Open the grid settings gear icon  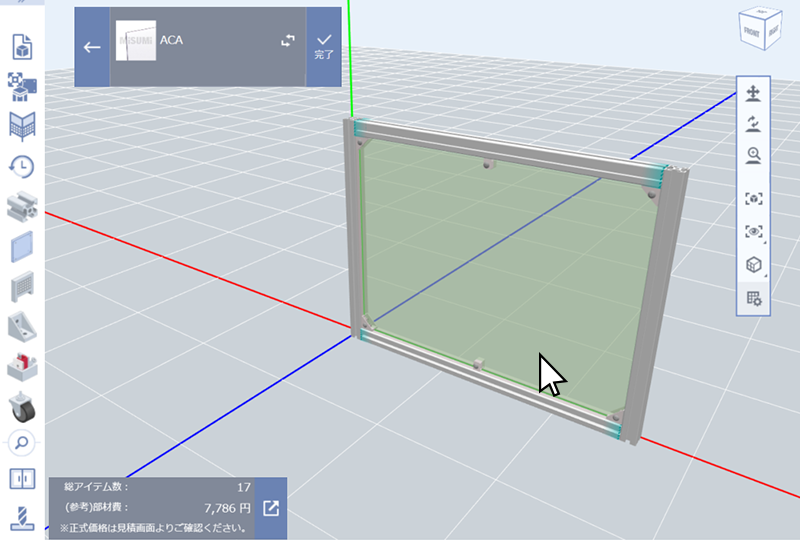point(754,298)
